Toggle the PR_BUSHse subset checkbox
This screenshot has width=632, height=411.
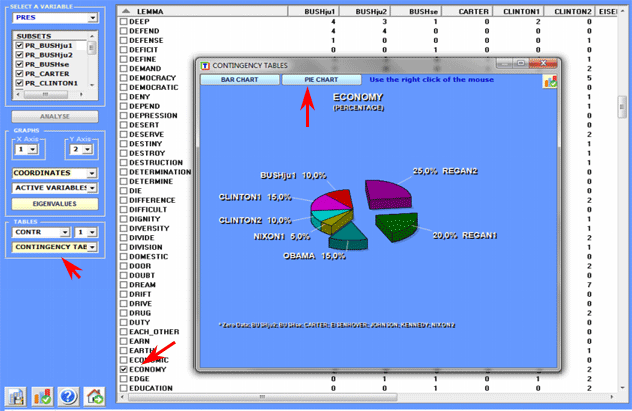tap(19, 64)
